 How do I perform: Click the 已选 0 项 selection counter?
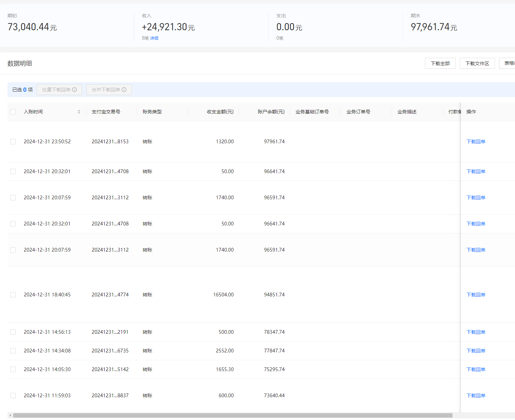(22, 90)
